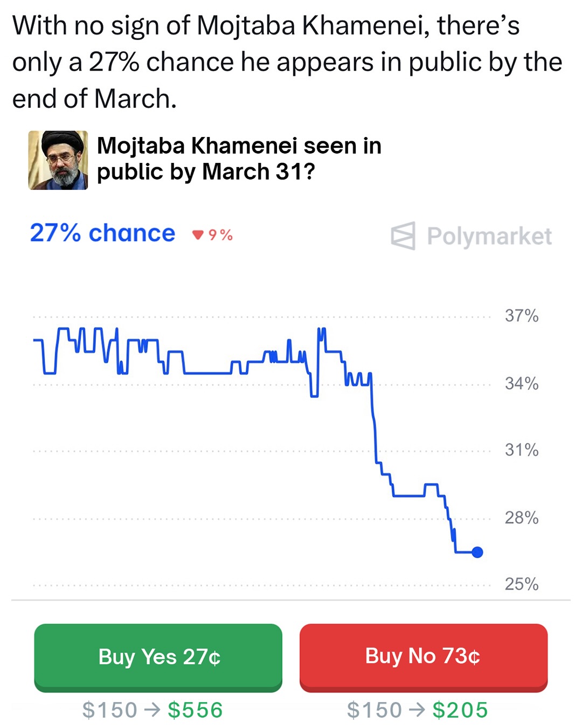Click the 37% y-axis label

tap(521, 315)
